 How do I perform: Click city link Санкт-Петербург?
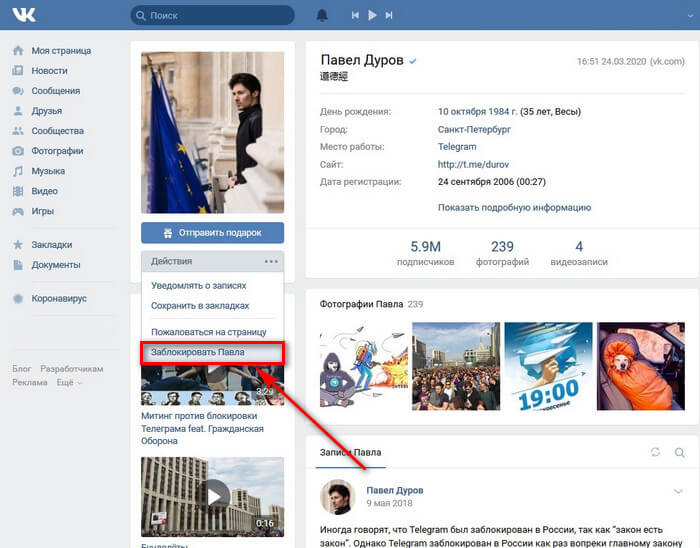click(474, 129)
